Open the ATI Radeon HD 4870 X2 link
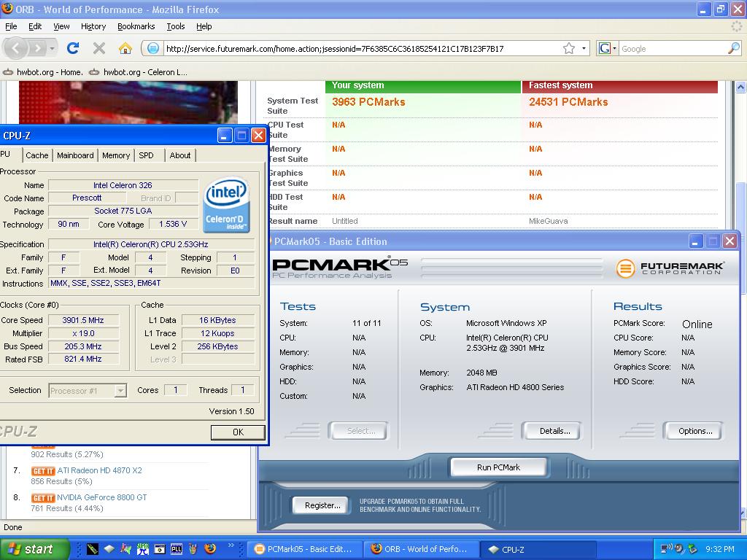The image size is (747, 560). point(99,470)
